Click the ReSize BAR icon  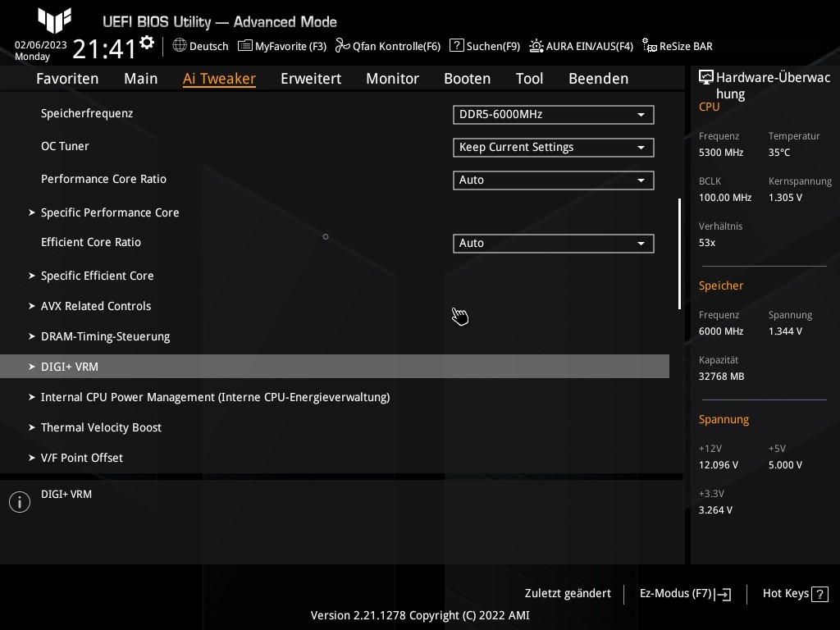pos(650,46)
